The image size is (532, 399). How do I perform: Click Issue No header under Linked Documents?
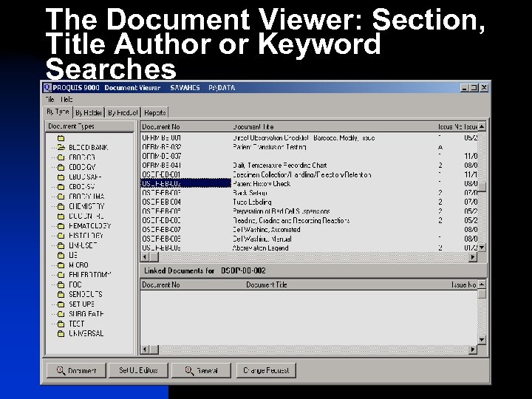(x=463, y=284)
